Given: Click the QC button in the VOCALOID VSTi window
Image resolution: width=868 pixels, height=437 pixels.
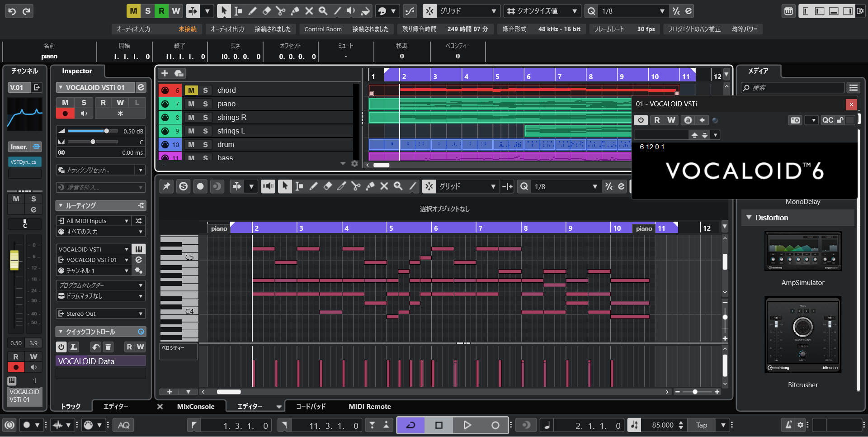Looking at the screenshot, I should tap(828, 120).
